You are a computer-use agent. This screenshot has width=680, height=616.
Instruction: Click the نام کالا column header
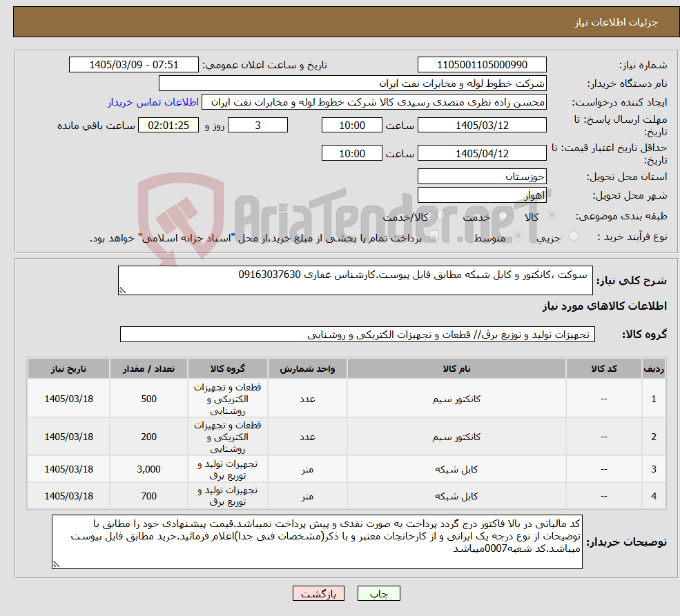pos(456,368)
